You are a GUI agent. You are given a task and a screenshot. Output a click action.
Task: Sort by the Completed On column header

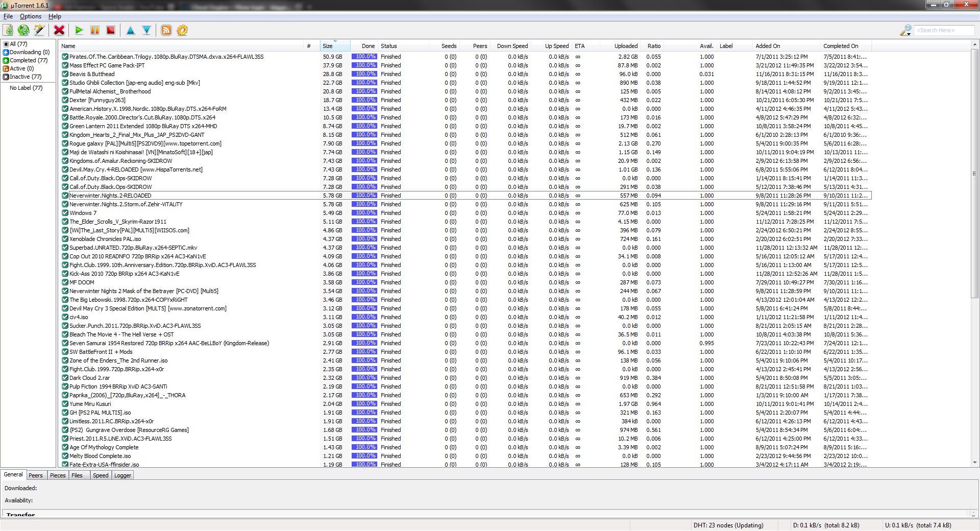pos(846,46)
